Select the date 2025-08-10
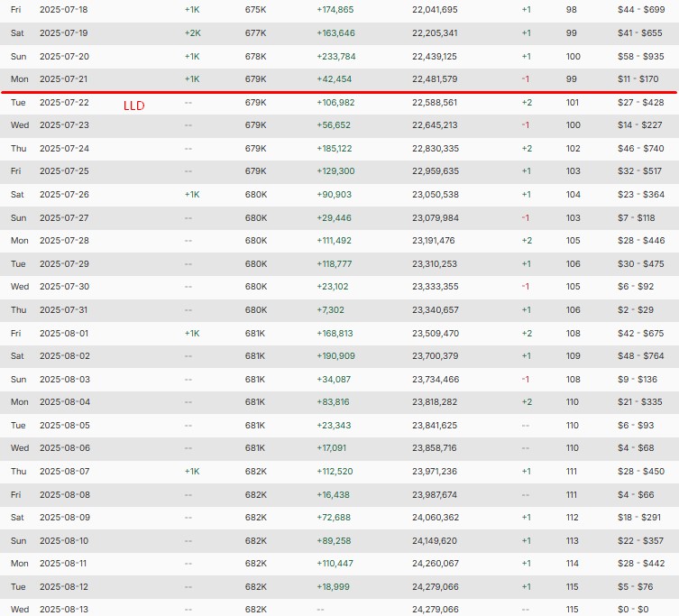 [x=64, y=539]
